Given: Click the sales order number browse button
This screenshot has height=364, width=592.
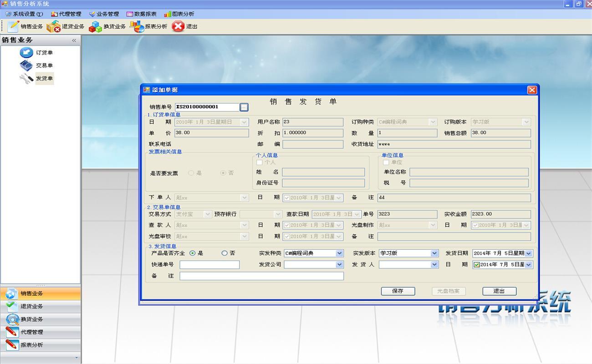Looking at the screenshot, I should click(x=244, y=107).
